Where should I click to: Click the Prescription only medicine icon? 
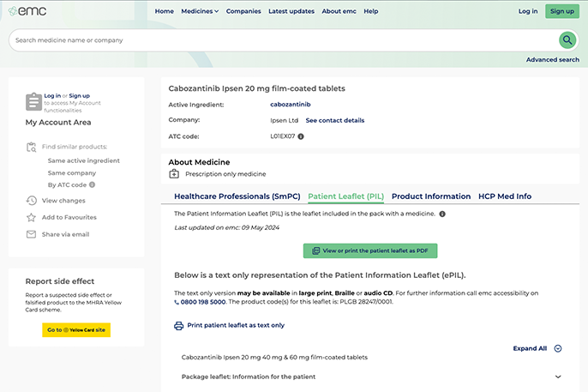point(174,174)
